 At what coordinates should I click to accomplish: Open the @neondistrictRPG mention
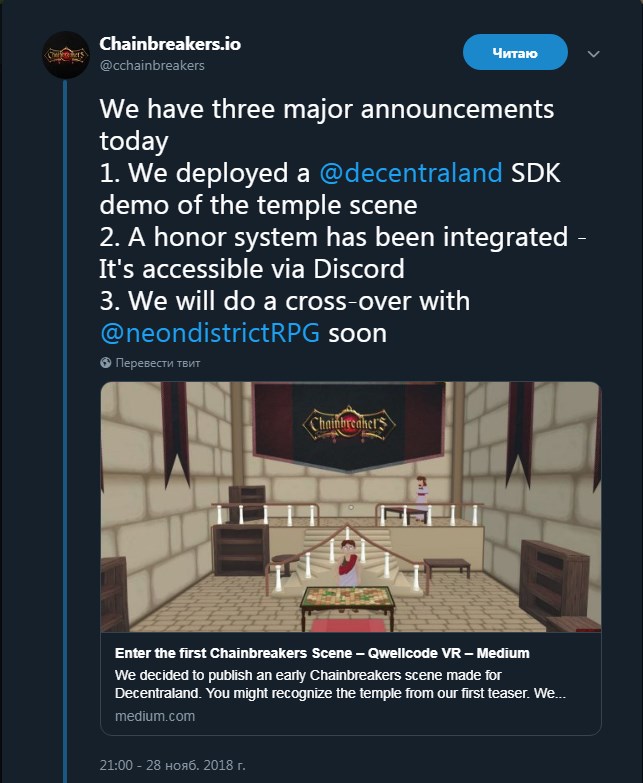[x=210, y=333]
